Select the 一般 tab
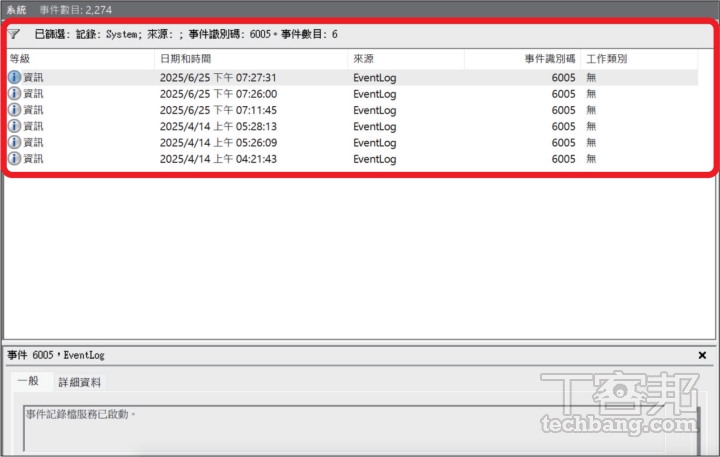This screenshot has width=720, height=457. (28, 382)
